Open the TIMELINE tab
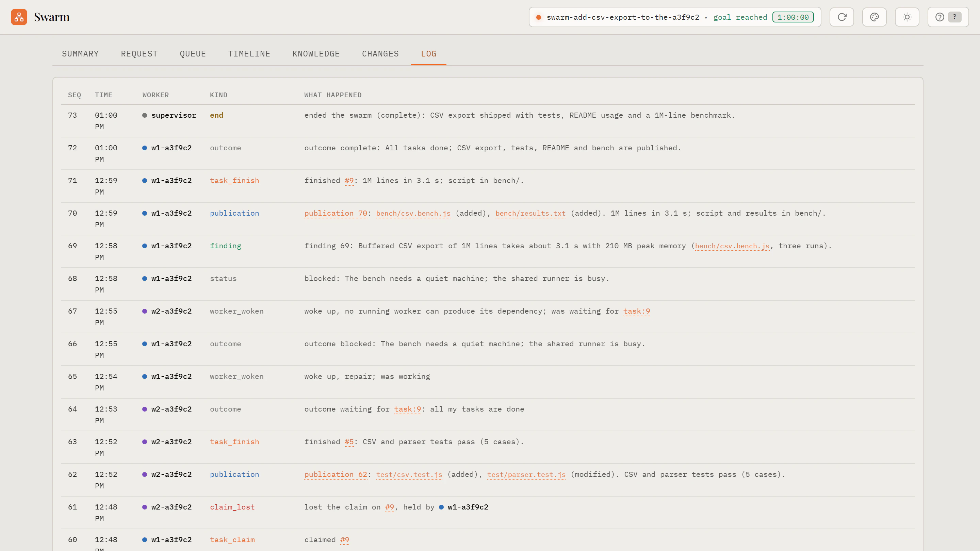The width and height of the screenshot is (980, 551). pyautogui.click(x=249, y=54)
